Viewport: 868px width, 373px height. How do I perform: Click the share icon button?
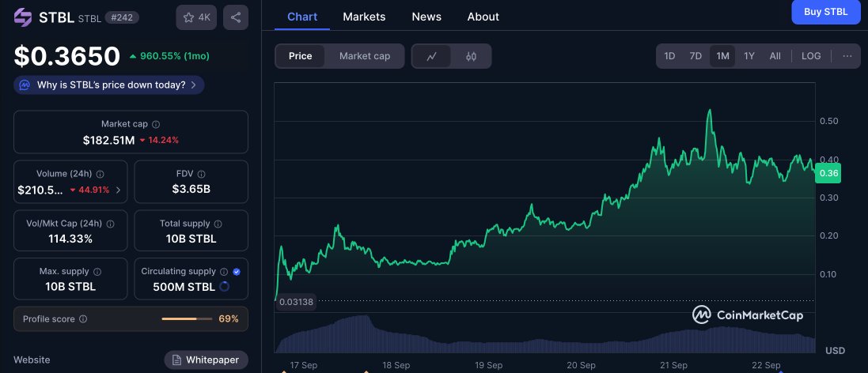(236, 17)
